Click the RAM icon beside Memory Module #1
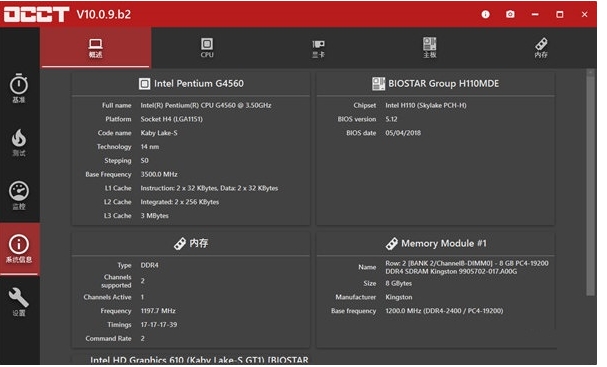 click(x=391, y=244)
